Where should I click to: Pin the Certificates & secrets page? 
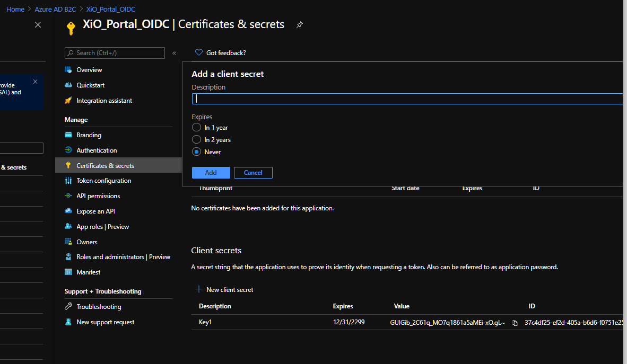click(x=299, y=24)
